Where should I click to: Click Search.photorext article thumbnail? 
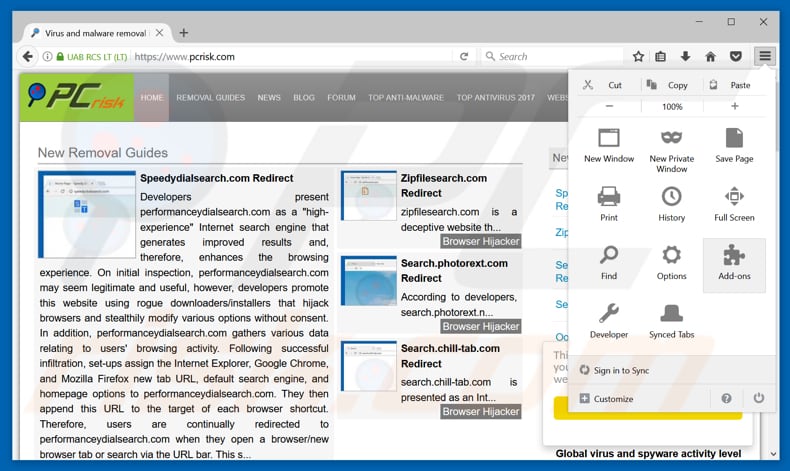coord(369,281)
